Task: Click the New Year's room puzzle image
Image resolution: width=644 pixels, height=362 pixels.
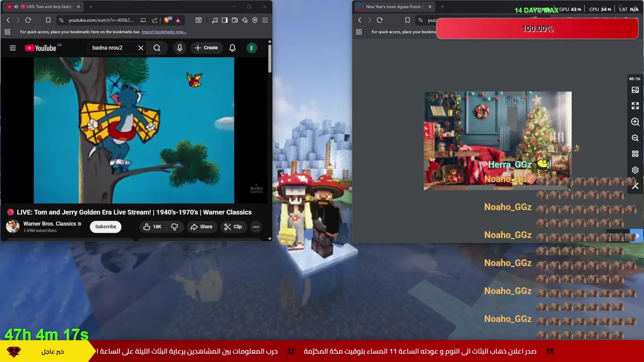Action: click(498, 141)
